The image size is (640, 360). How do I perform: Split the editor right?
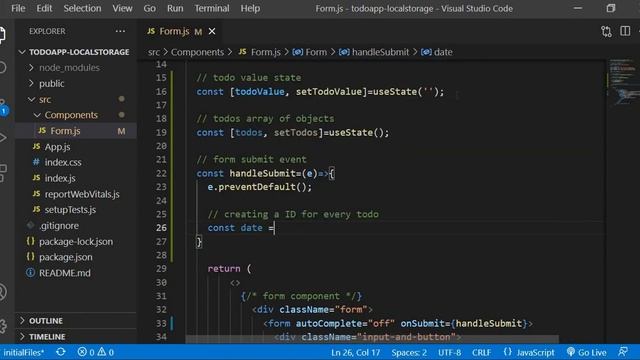pos(625,31)
